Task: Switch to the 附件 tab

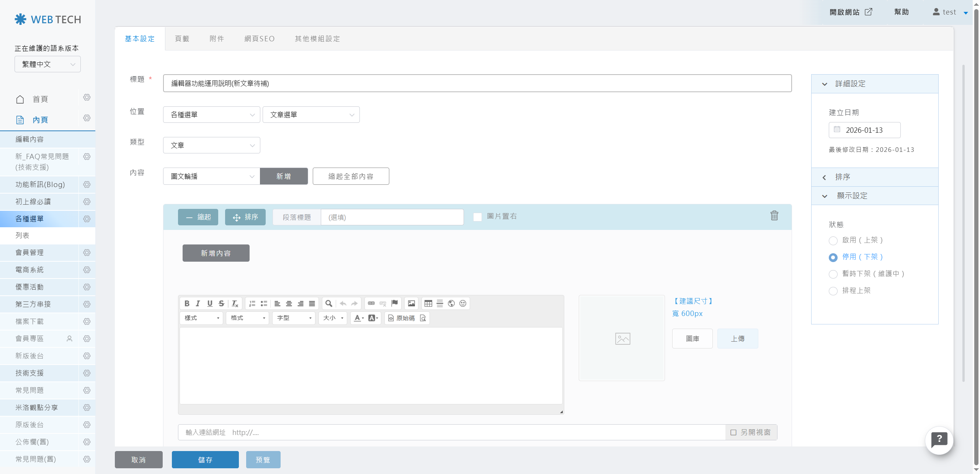Action: (217, 39)
